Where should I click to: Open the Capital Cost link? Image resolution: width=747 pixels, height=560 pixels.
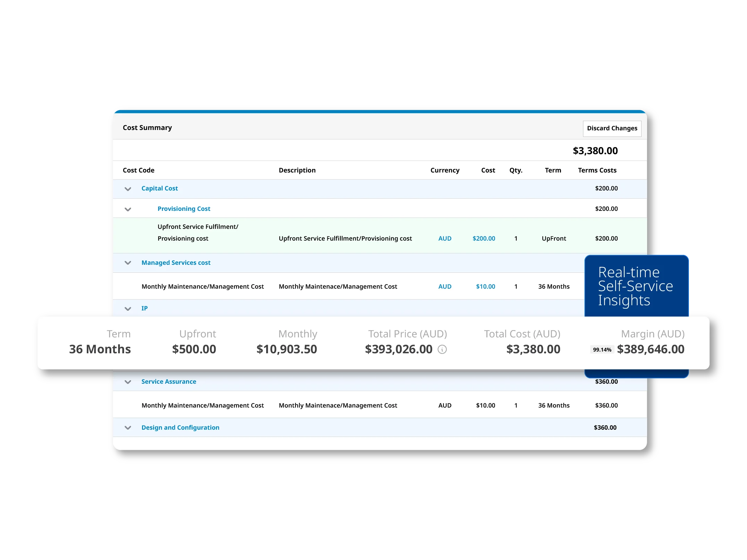[x=159, y=188]
